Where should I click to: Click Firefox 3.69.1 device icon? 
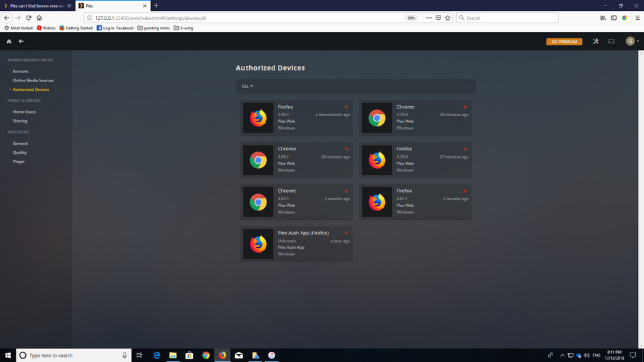click(258, 118)
